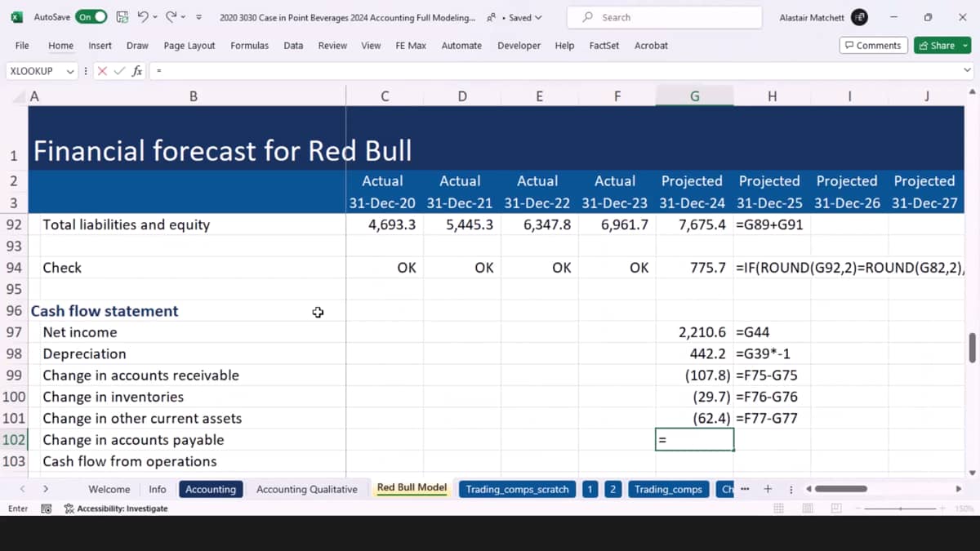Toggle the AutoSave switch
Screen dimensions: 980x551
91,16
